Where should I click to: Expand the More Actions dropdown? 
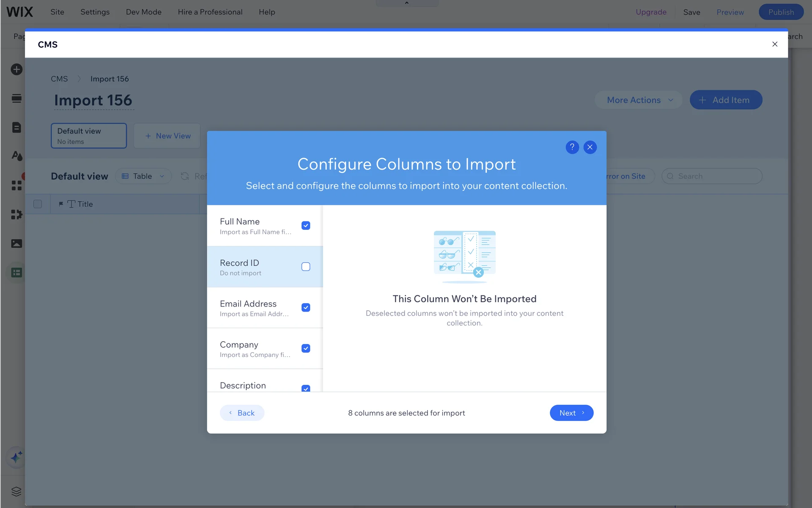tap(639, 100)
